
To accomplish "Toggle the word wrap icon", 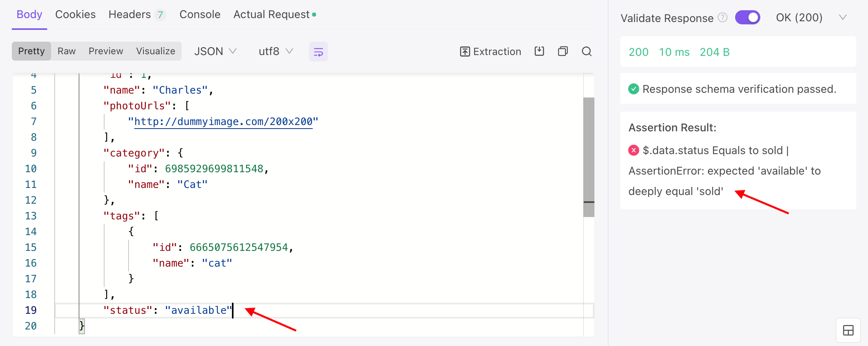I will pos(318,52).
